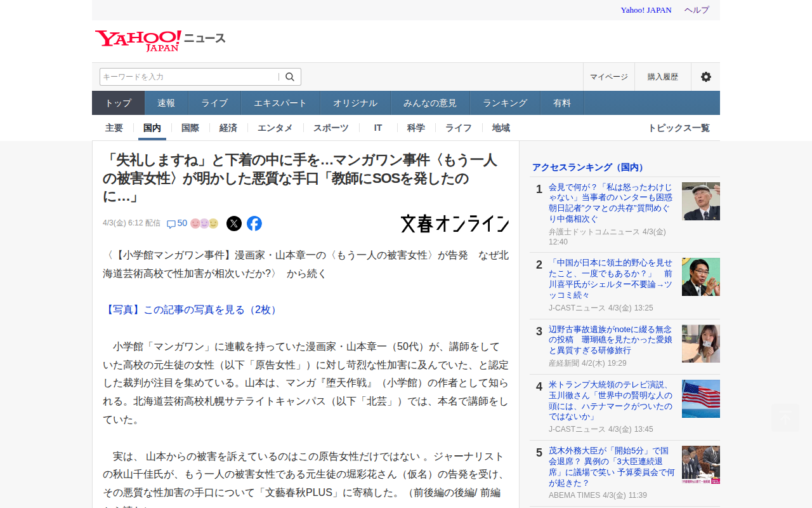Select the トップ navigation tab

[x=119, y=103]
